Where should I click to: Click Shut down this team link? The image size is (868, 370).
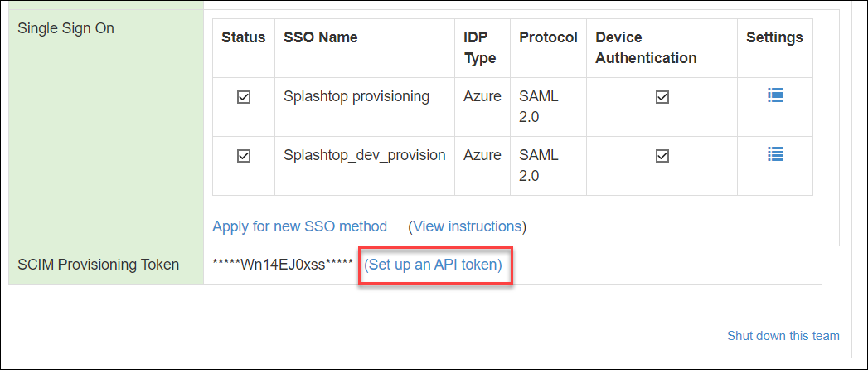click(783, 336)
